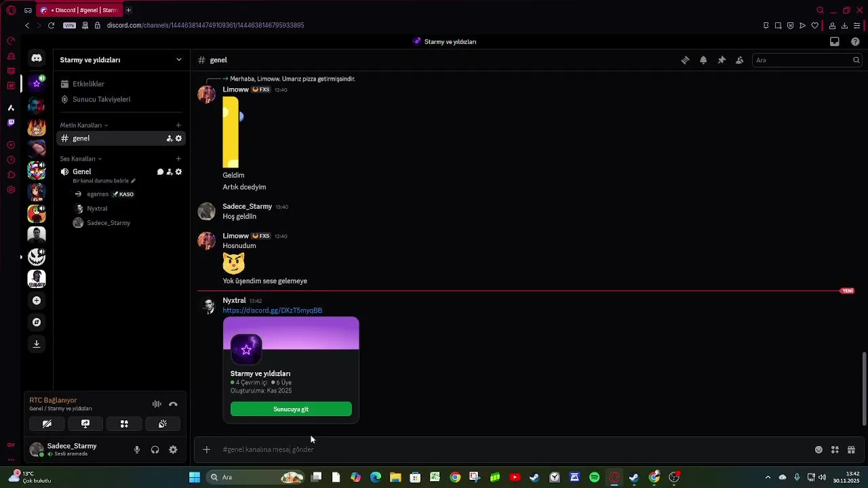Viewport: 868px width, 488px height.
Task: Click Discord Ara search field
Action: click(807, 60)
